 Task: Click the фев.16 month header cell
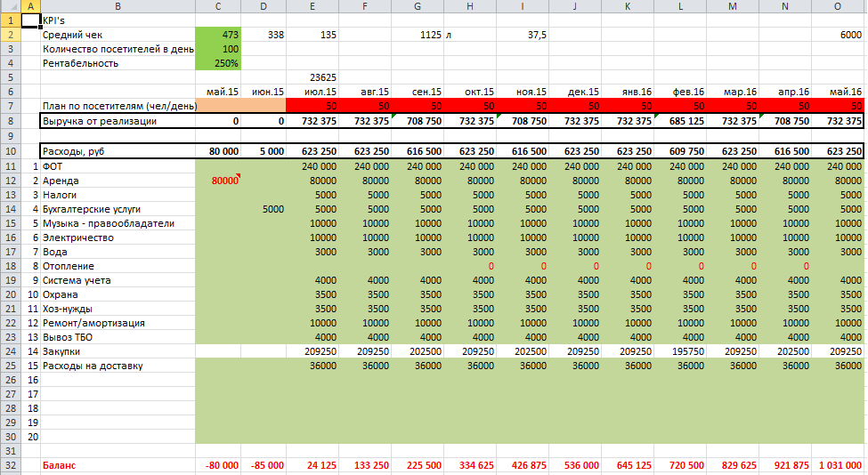pyautogui.click(x=680, y=92)
